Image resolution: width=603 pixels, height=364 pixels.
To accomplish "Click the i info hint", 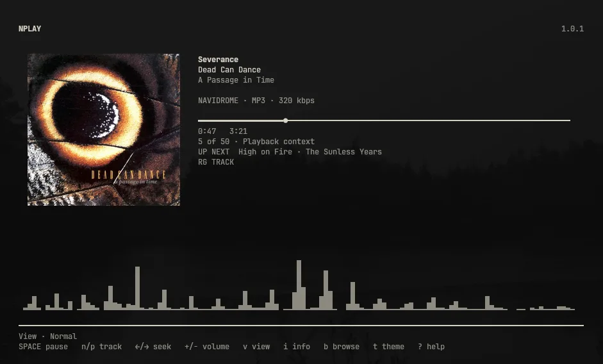I will 297,347.
